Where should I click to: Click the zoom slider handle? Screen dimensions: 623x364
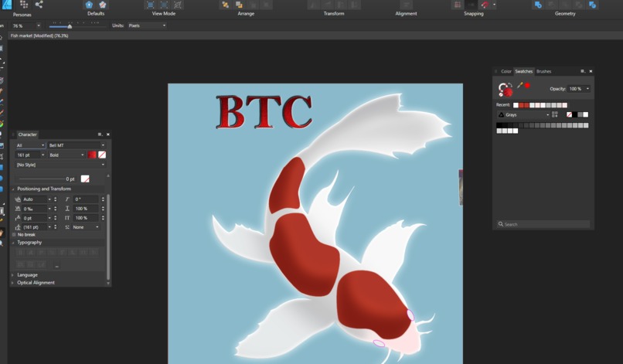70,26
